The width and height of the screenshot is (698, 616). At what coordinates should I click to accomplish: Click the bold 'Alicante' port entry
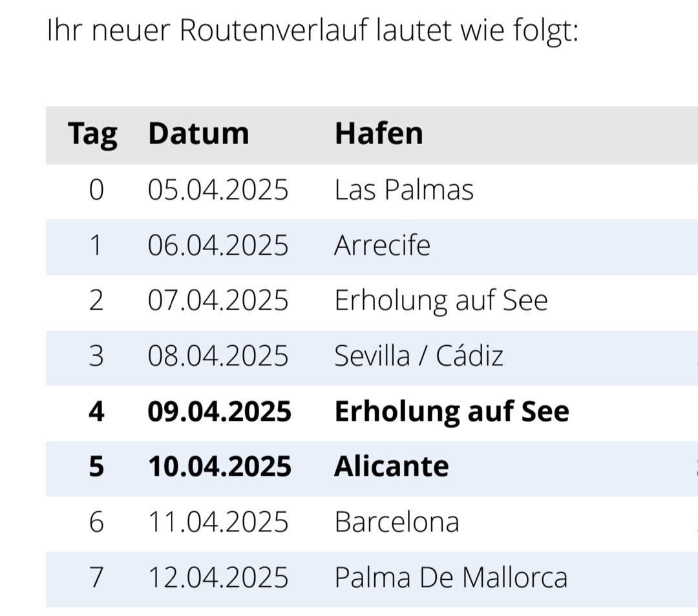point(391,467)
